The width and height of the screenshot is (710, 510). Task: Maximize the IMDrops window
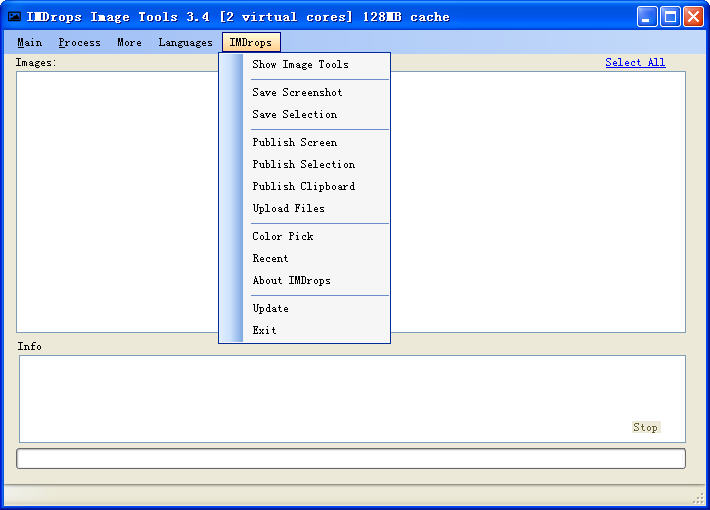670,17
